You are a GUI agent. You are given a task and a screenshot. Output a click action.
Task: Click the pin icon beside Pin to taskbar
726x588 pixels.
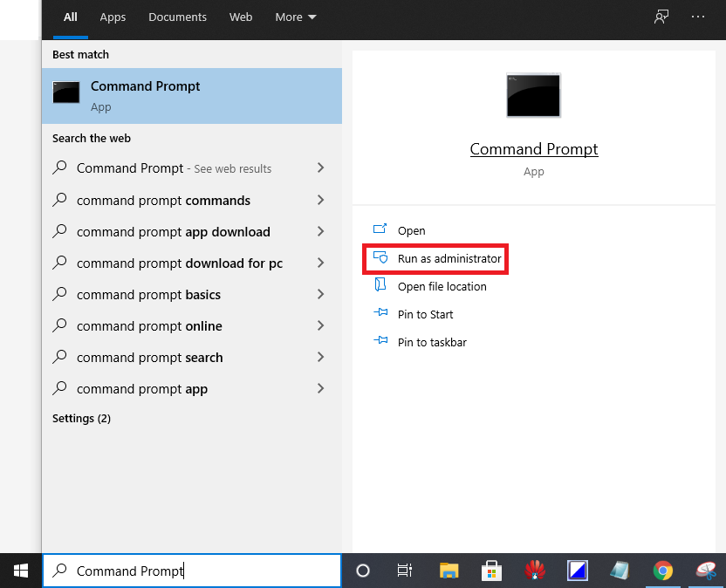380,340
